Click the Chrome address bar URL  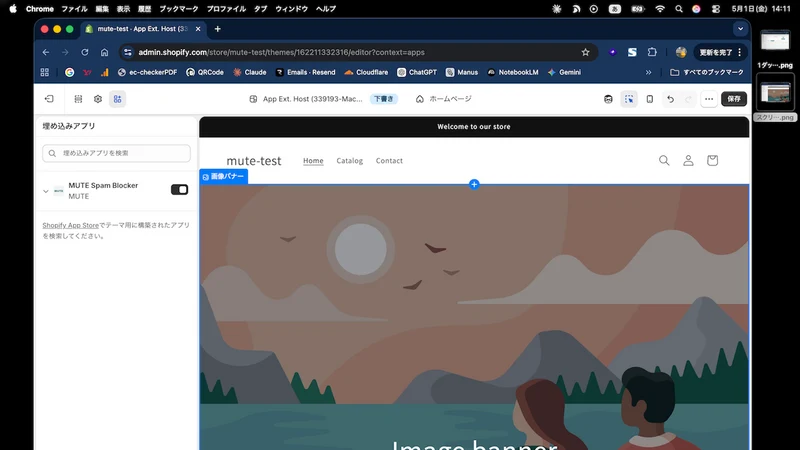click(x=281, y=52)
